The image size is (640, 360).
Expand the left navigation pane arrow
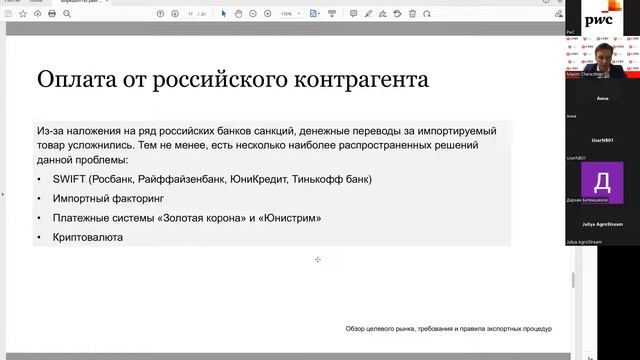(2, 195)
